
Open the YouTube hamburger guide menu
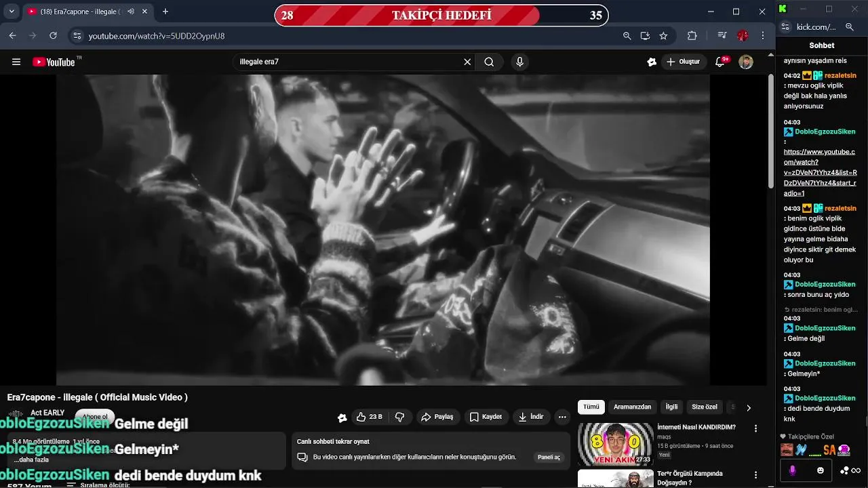pos(16,62)
